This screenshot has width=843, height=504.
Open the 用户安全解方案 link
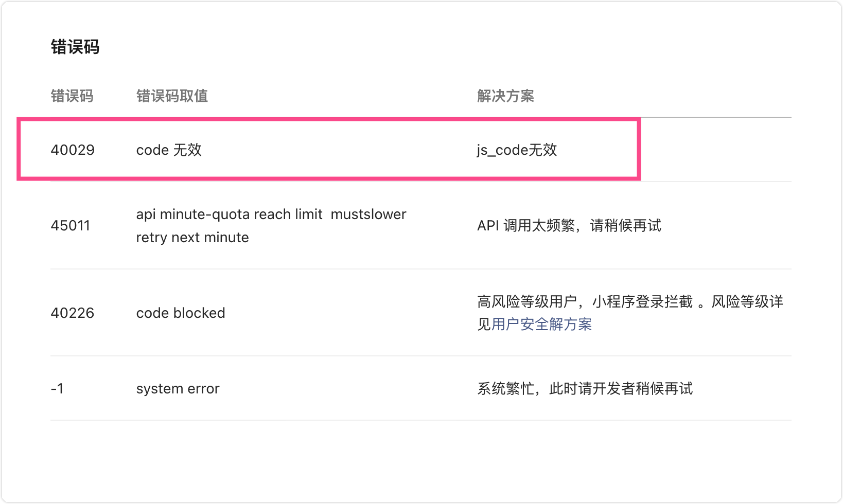541,325
